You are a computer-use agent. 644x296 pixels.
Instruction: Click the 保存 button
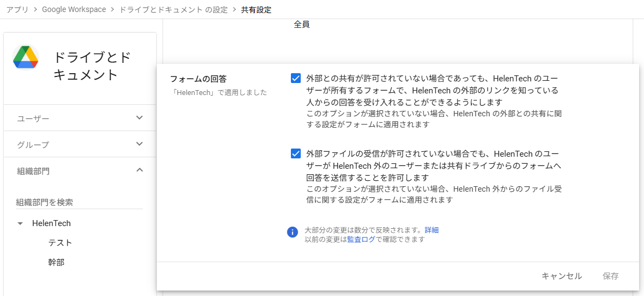click(611, 276)
